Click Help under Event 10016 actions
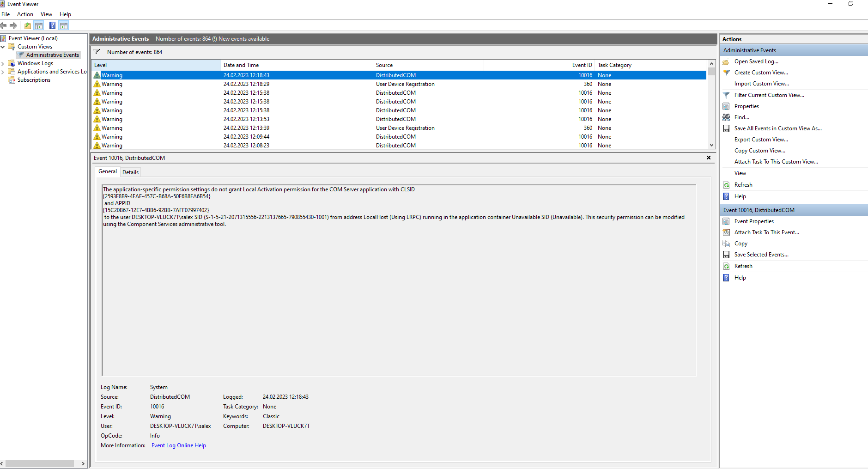The height and width of the screenshot is (469, 868). [x=740, y=278]
